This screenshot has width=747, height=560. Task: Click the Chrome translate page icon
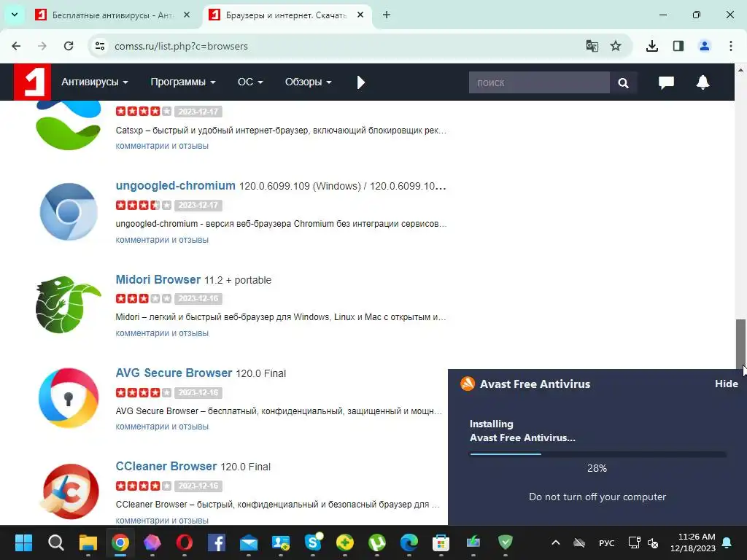click(x=592, y=46)
